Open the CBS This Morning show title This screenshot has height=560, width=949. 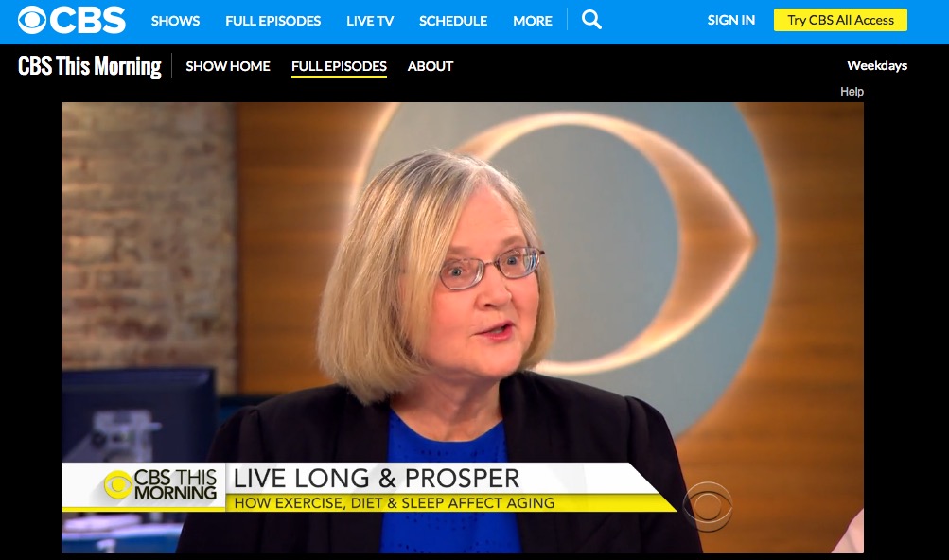(90, 66)
